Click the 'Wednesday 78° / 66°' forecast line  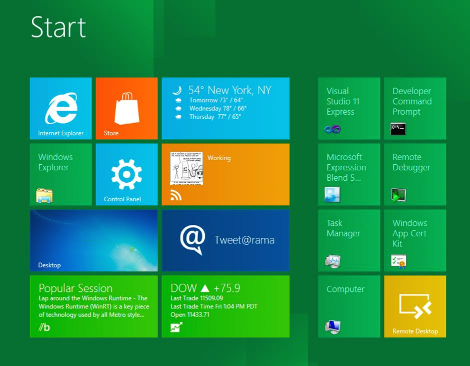pyautogui.click(x=218, y=108)
